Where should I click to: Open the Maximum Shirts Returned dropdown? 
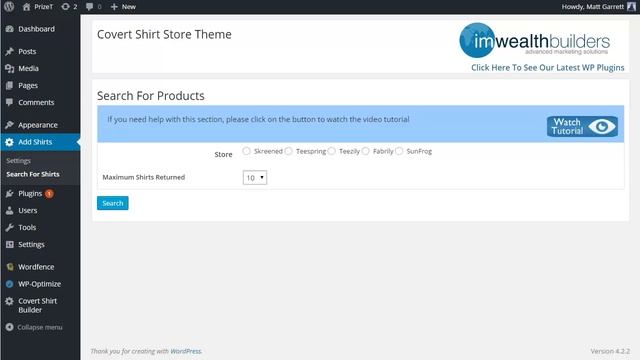255,178
